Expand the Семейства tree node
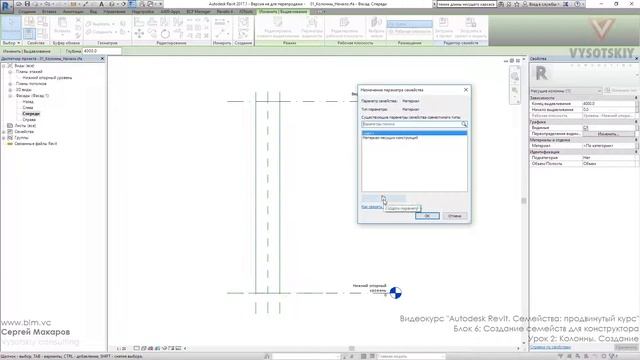Image resolution: width=640 pixels, height=360 pixels. (4, 132)
